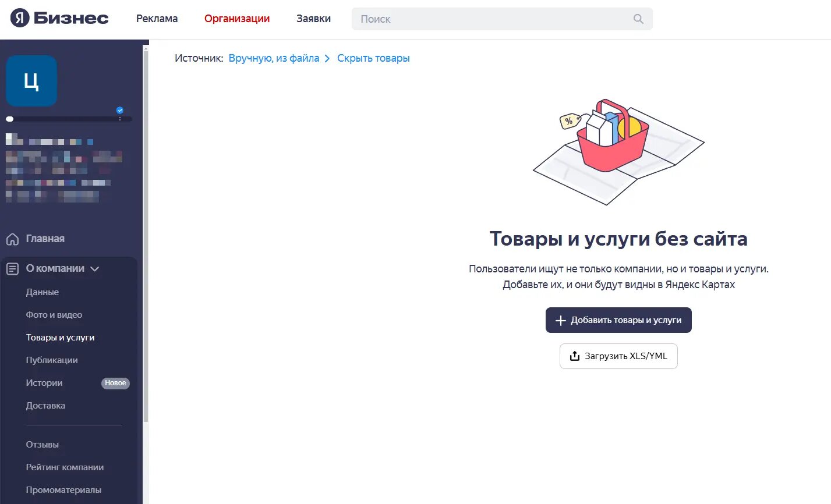The image size is (831, 504).
Task: Click the О компании document icon
Action: [x=12, y=269]
